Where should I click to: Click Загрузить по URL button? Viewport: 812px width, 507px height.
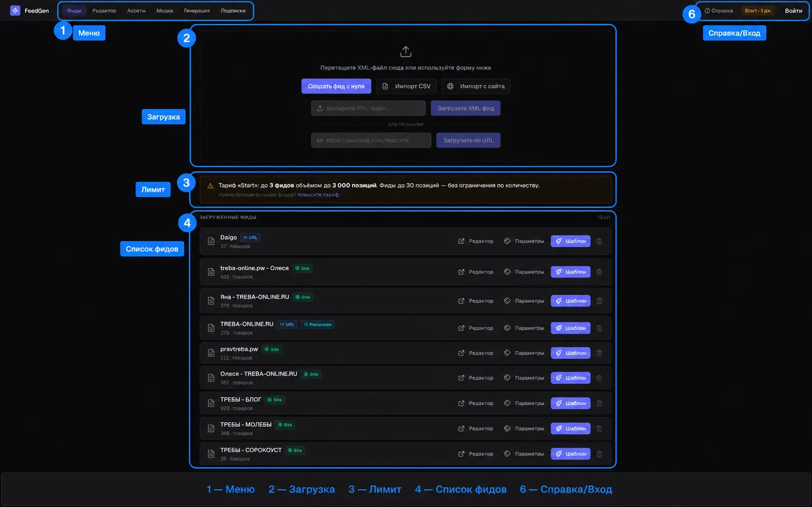[x=468, y=140]
